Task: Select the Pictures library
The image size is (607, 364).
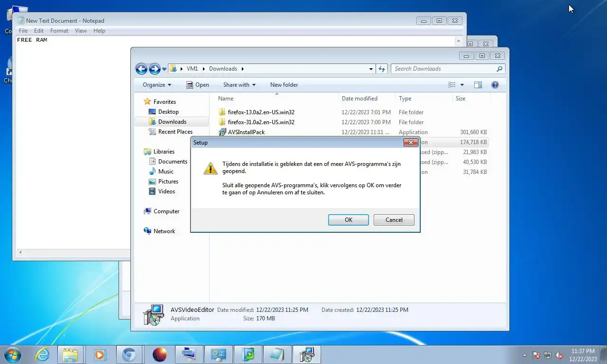Action: click(168, 182)
